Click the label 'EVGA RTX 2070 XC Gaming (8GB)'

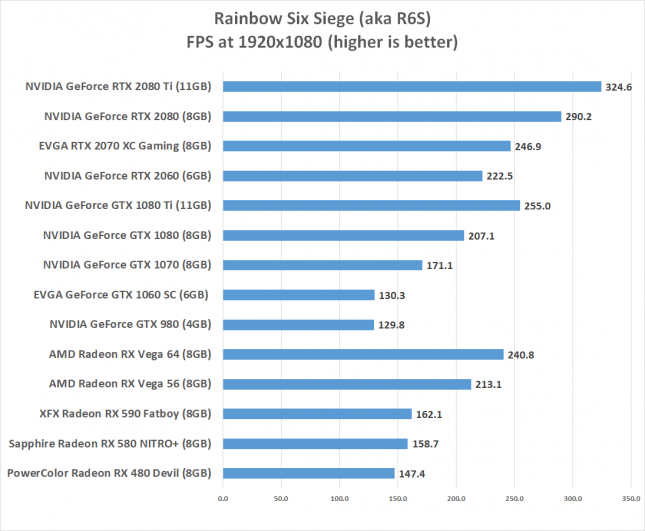(x=125, y=146)
